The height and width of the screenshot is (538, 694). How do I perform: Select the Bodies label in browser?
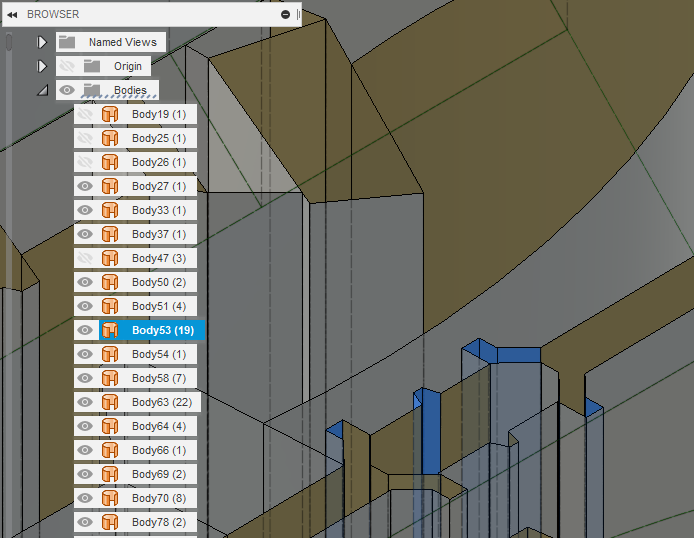(130, 90)
